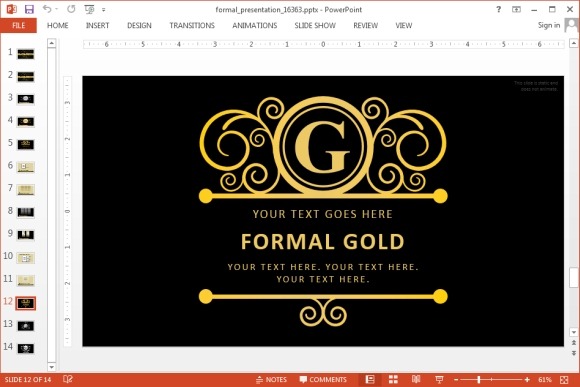Click the user account avatar icon
The image size is (580, 387).
(571, 25)
